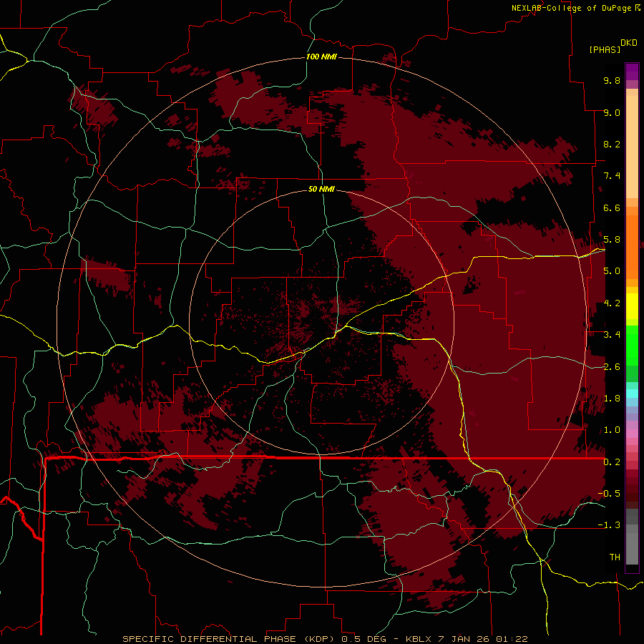
Task: Click the cyan swatch beside the 1.8 legend value
Action: [632, 394]
